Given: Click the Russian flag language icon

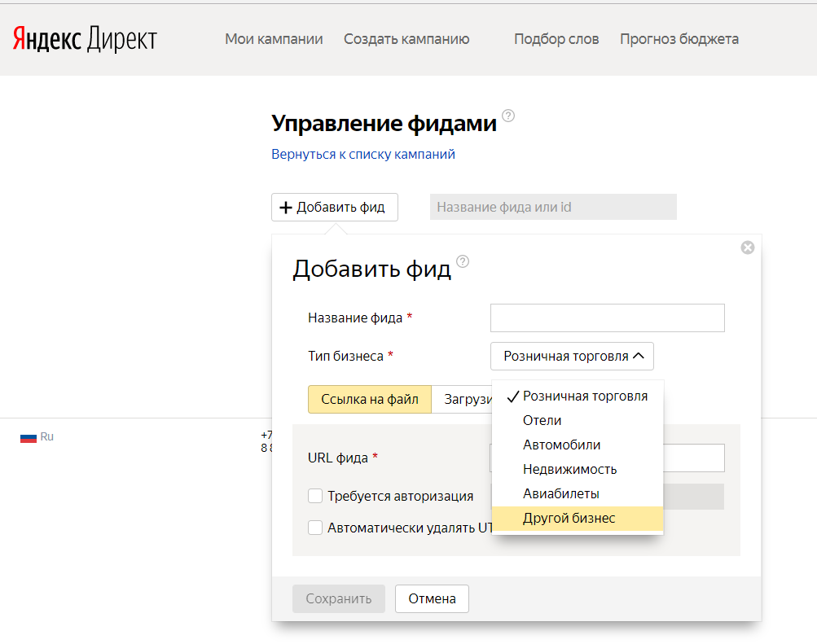Looking at the screenshot, I should click(29, 437).
